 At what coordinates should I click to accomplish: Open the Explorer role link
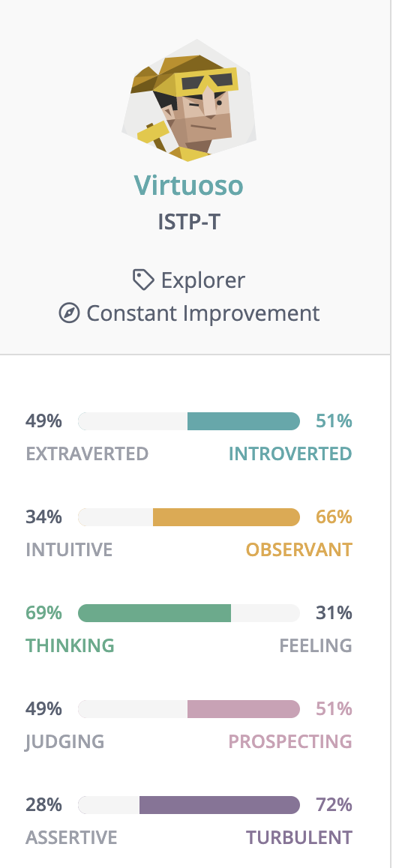click(x=202, y=280)
